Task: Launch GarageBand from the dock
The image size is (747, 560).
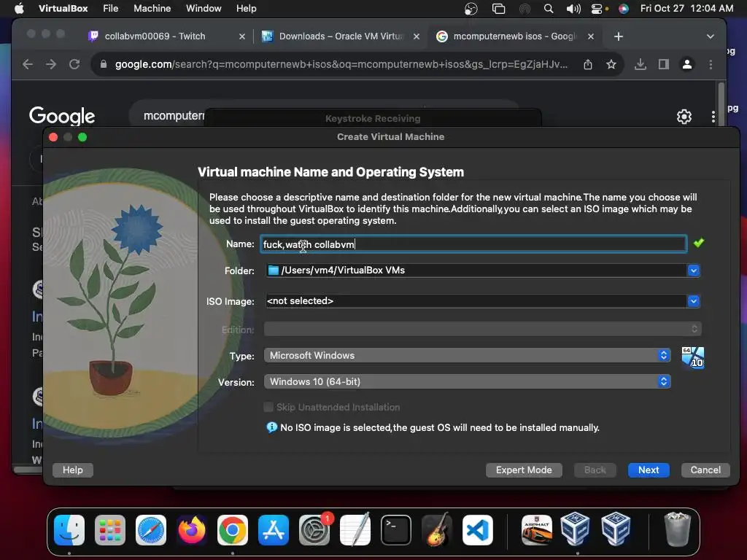Action: click(x=437, y=529)
